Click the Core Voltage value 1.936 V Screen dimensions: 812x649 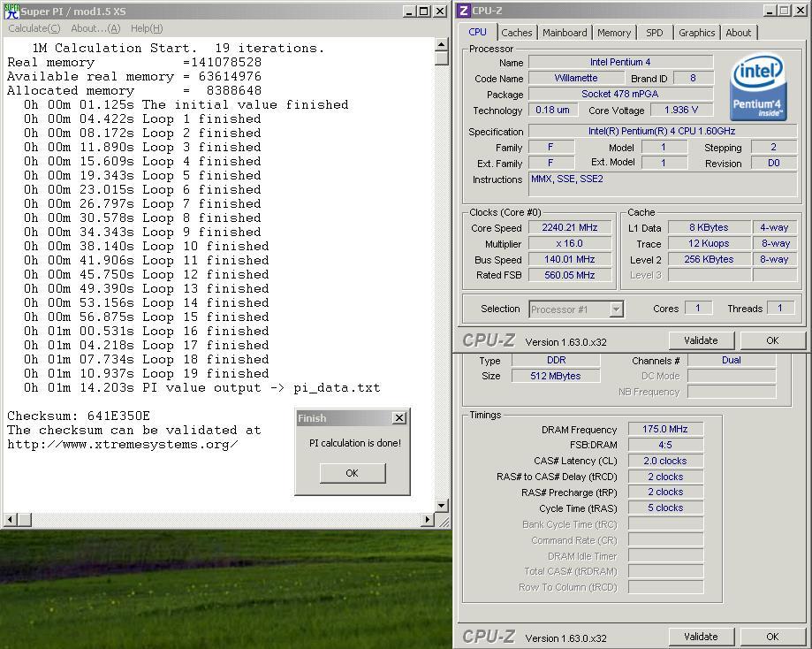click(x=681, y=110)
